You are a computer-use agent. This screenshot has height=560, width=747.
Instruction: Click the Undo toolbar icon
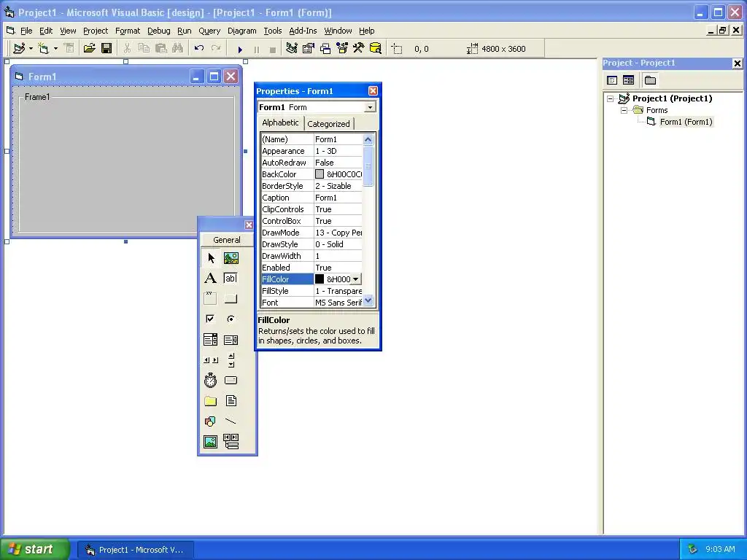[199, 49]
